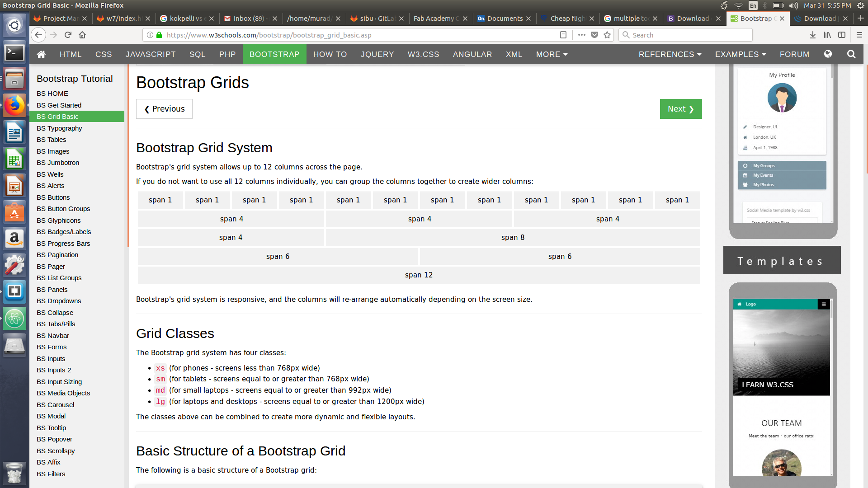Open Trash in the dock
The height and width of the screenshot is (488, 868).
[x=14, y=473]
